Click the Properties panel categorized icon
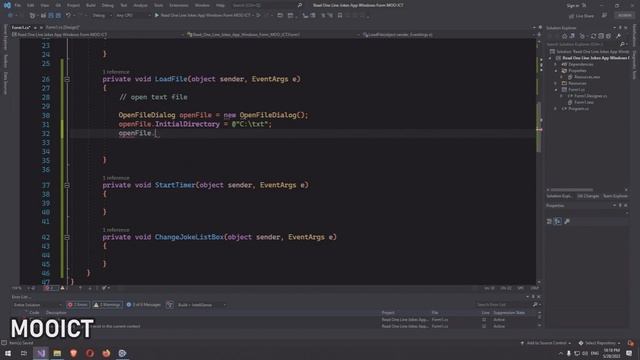Image resolution: width=640 pixels, height=360 pixels. [x=549, y=221]
